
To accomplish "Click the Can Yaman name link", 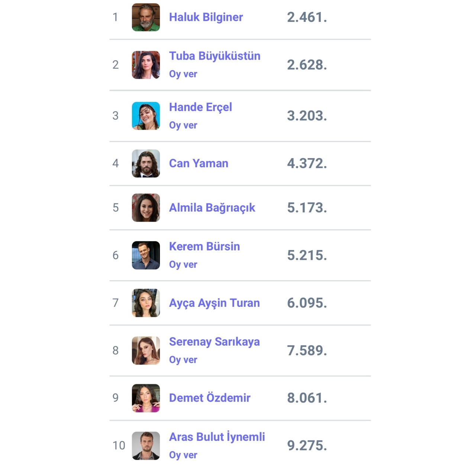I will tap(199, 163).
